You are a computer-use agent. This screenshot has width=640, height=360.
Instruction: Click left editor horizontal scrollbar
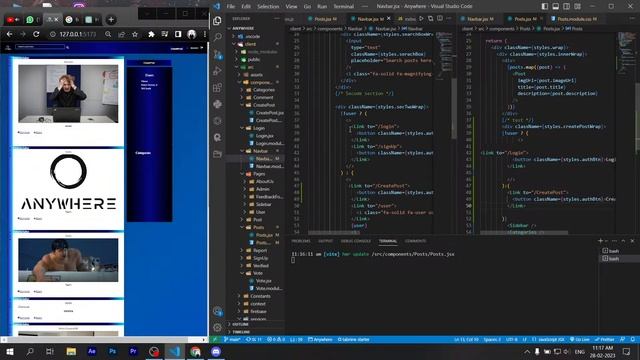point(334,232)
